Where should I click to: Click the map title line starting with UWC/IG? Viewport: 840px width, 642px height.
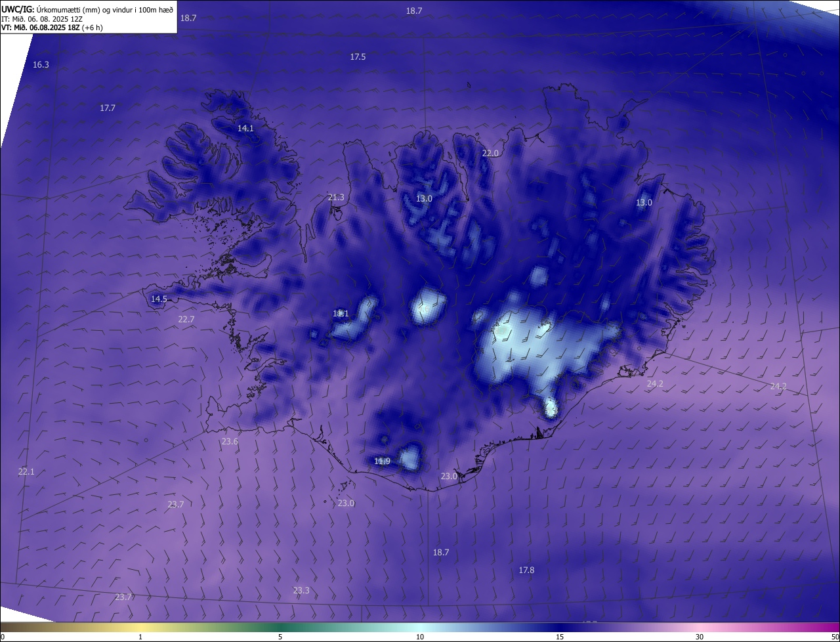click(x=87, y=9)
